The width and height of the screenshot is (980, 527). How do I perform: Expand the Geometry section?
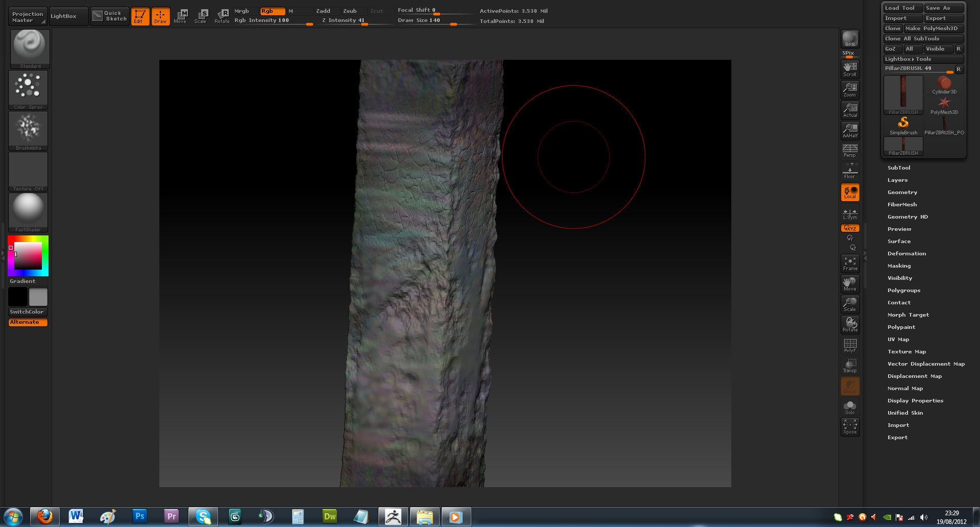(902, 192)
